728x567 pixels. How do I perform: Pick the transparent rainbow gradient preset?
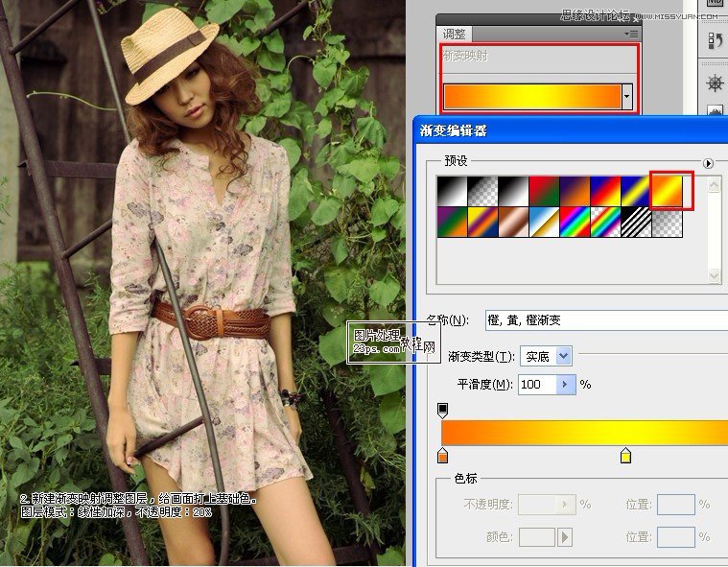pyautogui.click(x=605, y=222)
